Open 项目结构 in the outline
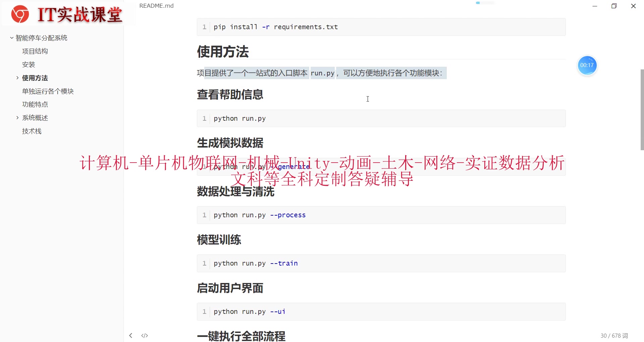The image size is (644, 342). (35, 51)
